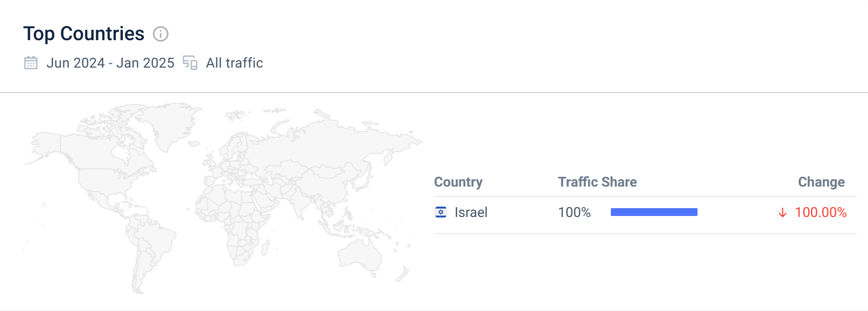Click the Israel flag icon
This screenshot has width=868, height=311.
(441, 212)
